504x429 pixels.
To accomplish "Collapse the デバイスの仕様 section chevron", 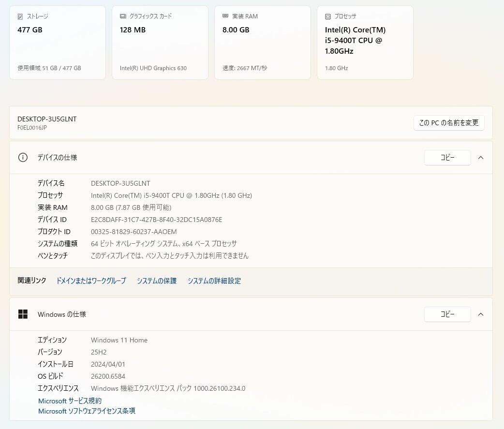I will click(x=481, y=158).
